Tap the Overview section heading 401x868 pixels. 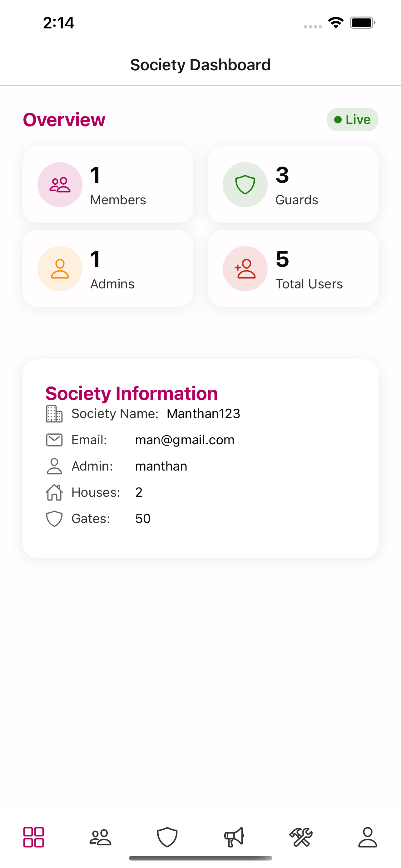64,120
